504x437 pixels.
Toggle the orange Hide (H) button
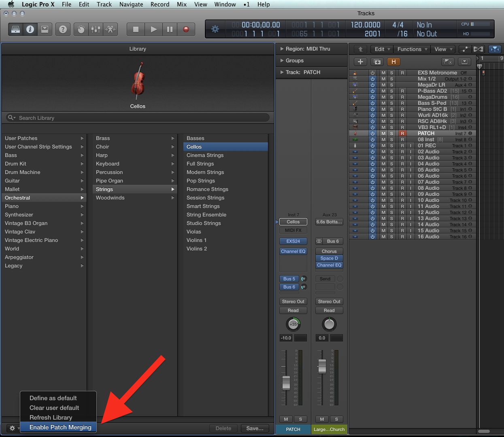pyautogui.click(x=393, y=62)
